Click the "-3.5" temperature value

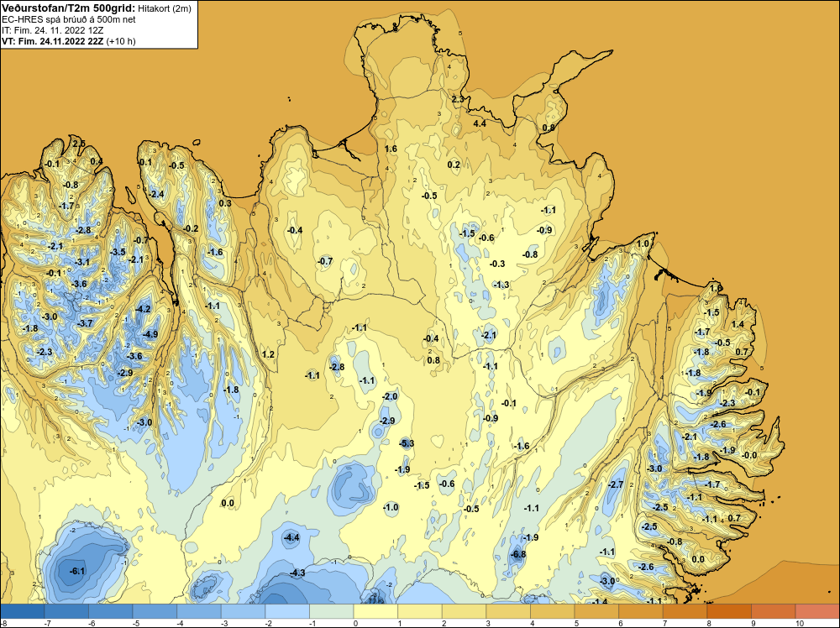coord(118,252)
